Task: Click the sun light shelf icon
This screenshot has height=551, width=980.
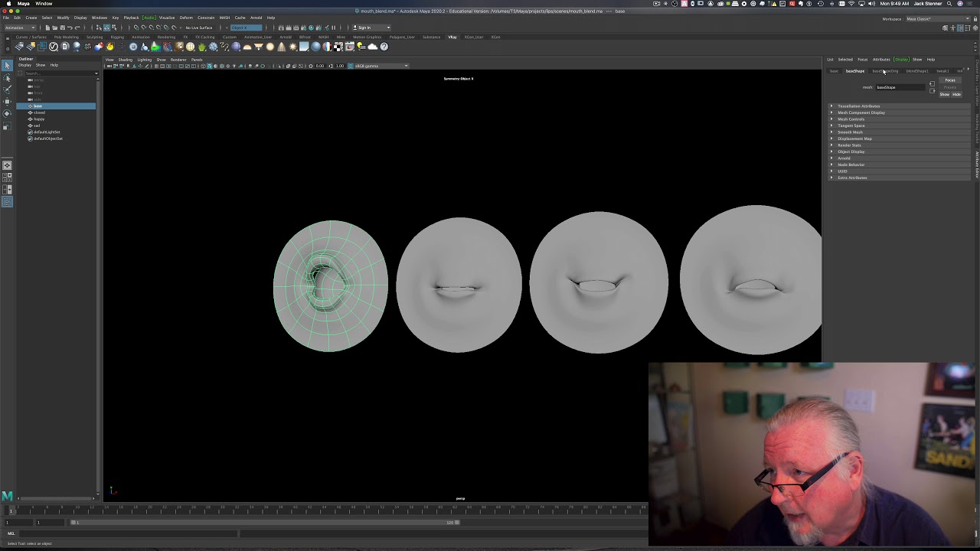Action: 292,47
